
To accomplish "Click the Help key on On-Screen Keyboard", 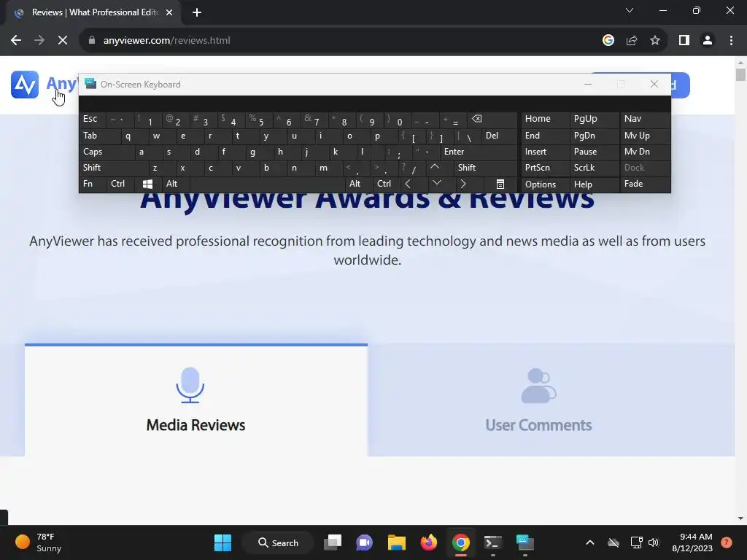I will (x=594, y=184).
